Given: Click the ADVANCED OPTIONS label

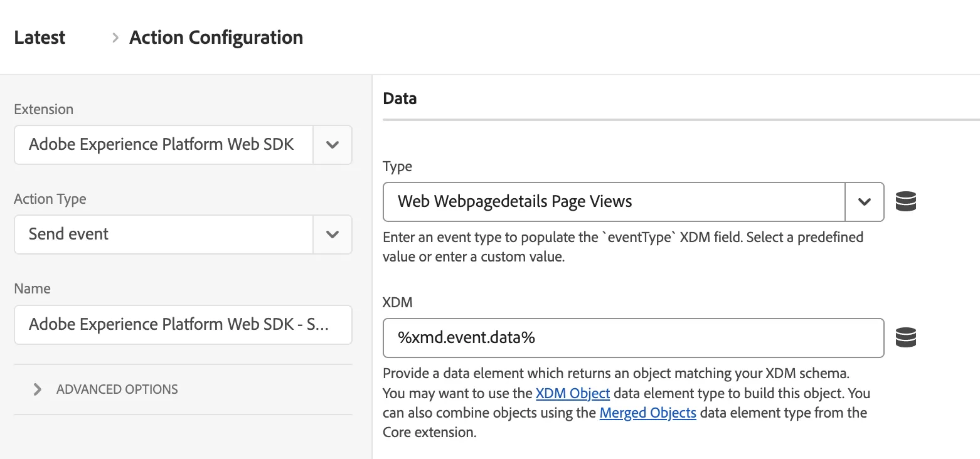Looking at the screenshot, I should coord(117,389).
